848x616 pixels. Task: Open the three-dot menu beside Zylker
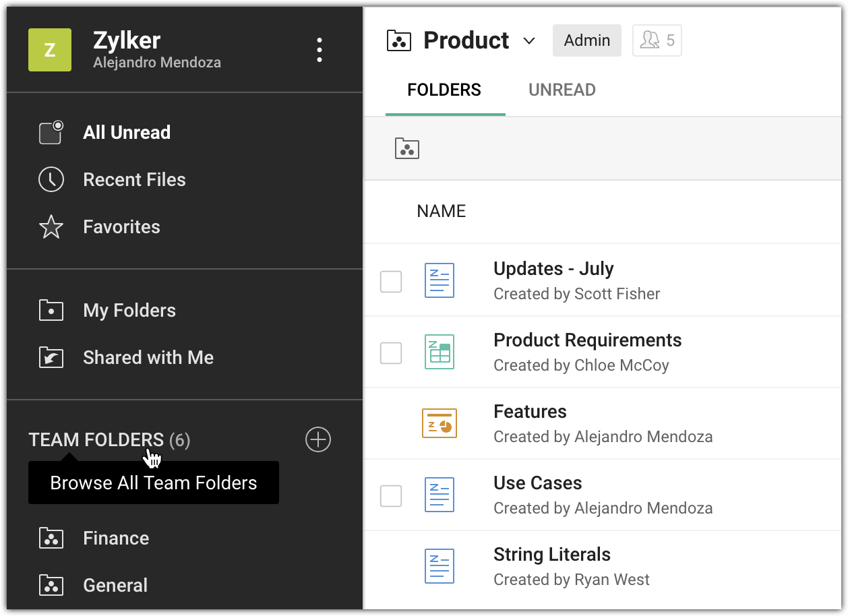[x=319, y=50]
